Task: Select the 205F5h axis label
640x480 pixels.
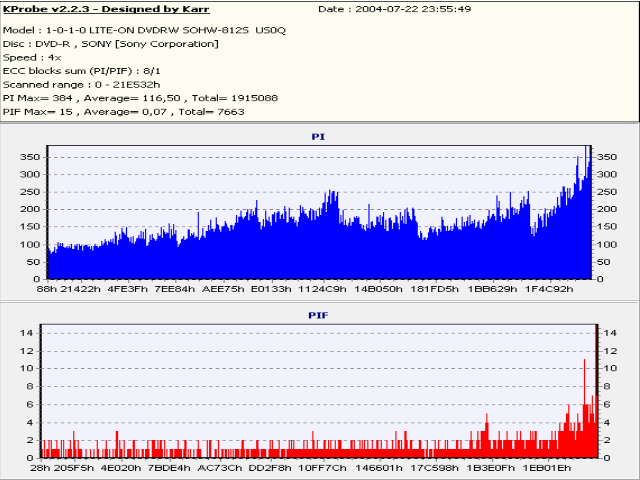Action: coord(74,468)
